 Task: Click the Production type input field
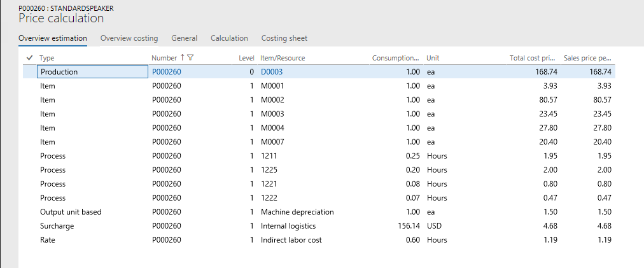point(93,72)
